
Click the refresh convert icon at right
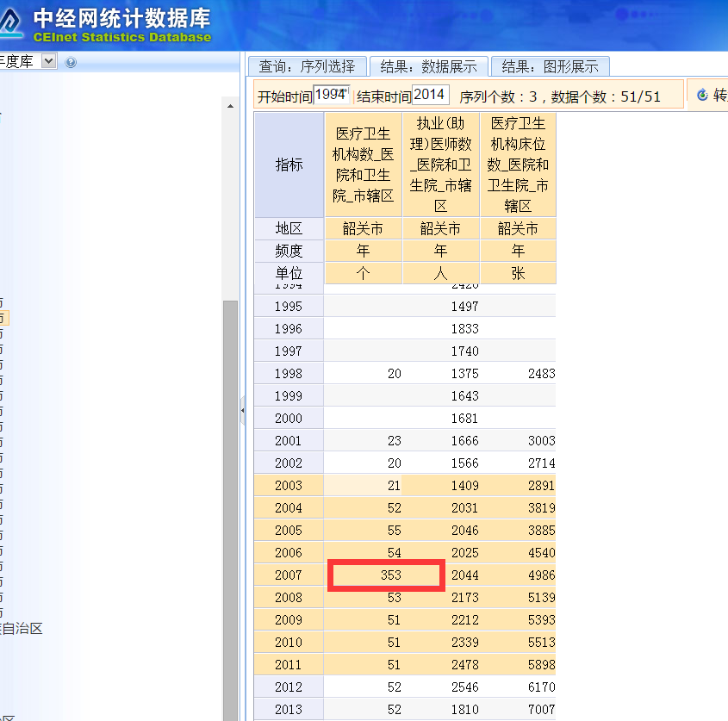[x=702, y=95]
